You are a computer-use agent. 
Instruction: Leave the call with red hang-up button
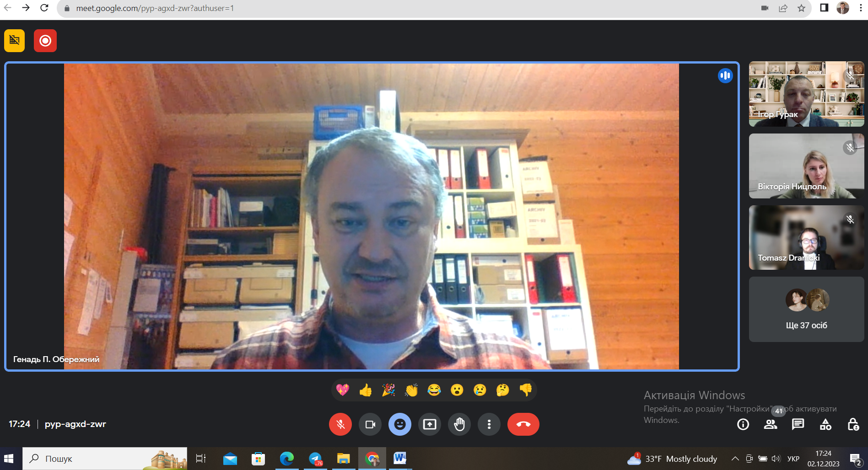coord(523,424)
